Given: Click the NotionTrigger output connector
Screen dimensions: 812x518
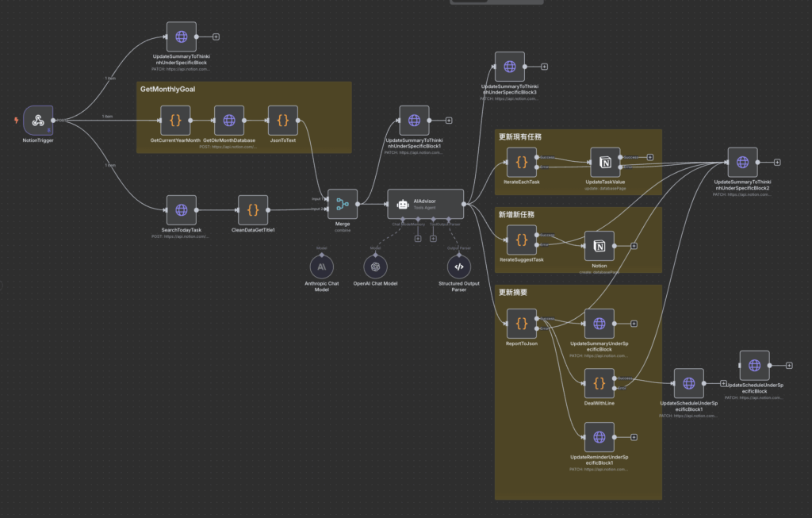Looking at the screenshot, I should 53,121.
